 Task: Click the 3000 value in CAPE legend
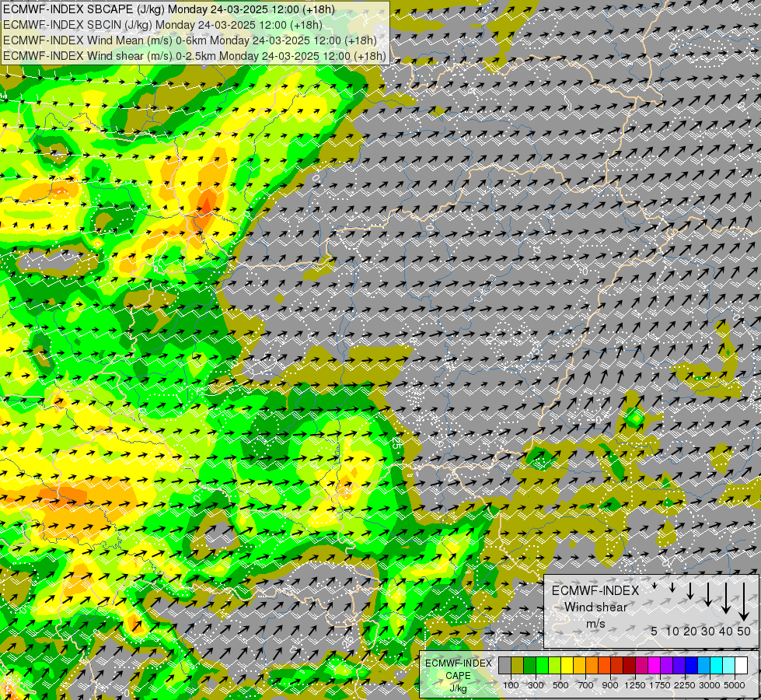click(710, 685)
